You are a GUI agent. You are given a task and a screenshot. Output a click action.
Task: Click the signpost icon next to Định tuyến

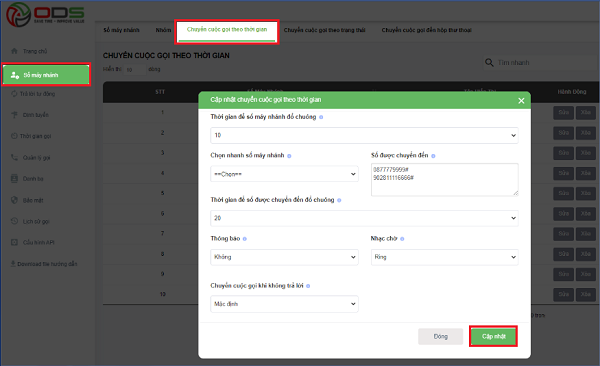[14, 114]
